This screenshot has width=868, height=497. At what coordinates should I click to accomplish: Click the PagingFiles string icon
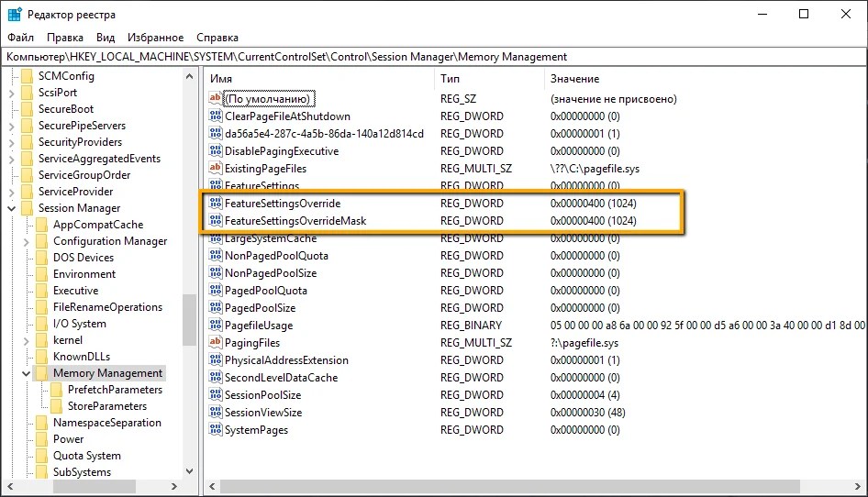216,342
